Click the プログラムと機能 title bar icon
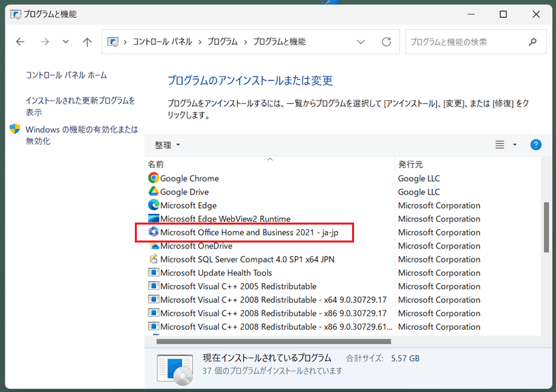556x392 pixels. (15, 14)
